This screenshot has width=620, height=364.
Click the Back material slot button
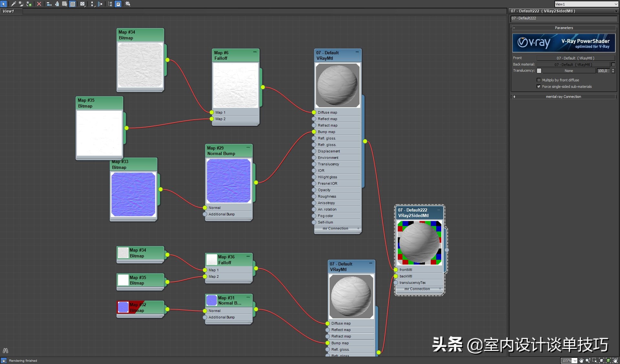[x=573, y=64]
